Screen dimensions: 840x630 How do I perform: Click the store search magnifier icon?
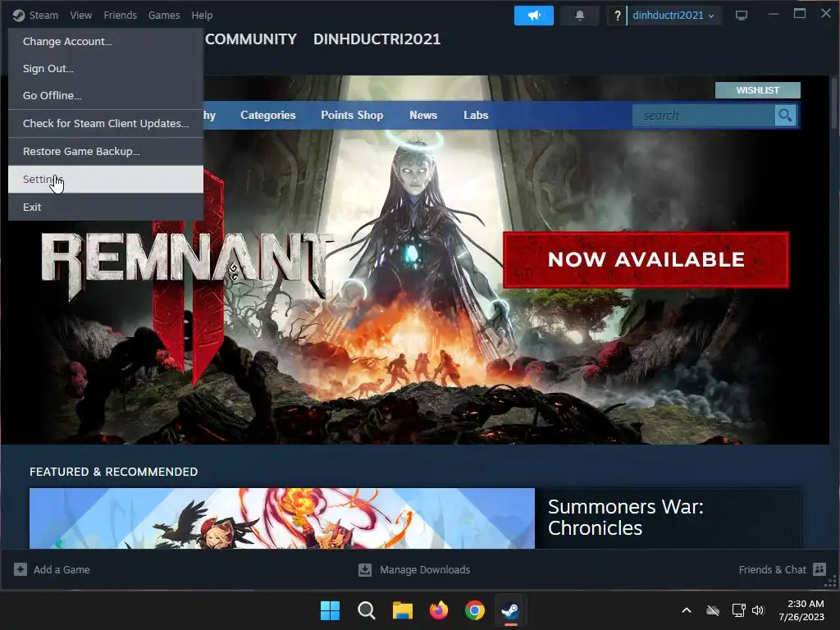785,115
